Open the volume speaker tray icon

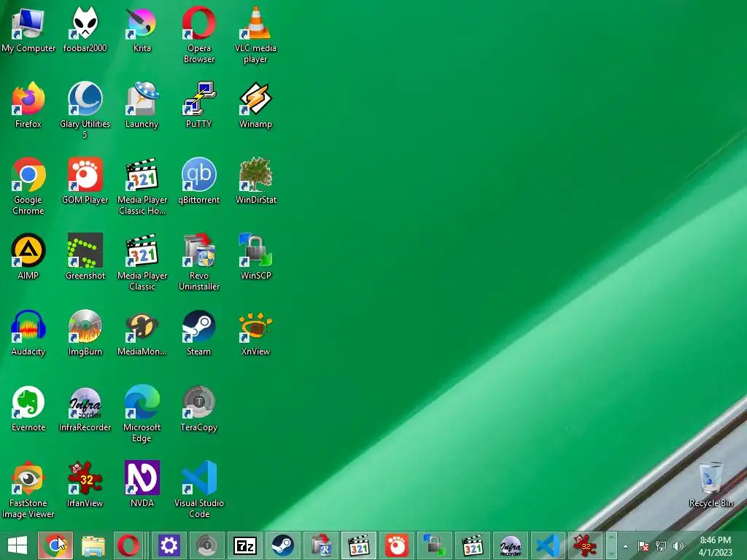(x=678, y=546)
